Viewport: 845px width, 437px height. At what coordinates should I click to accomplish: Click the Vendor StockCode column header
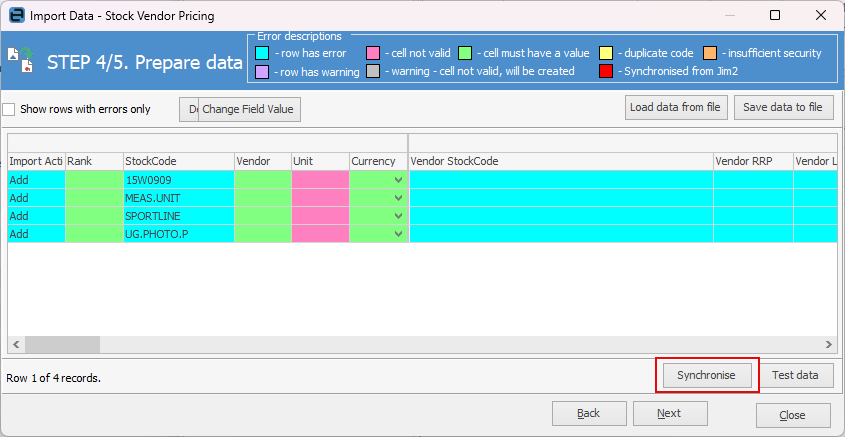(560, 161)
